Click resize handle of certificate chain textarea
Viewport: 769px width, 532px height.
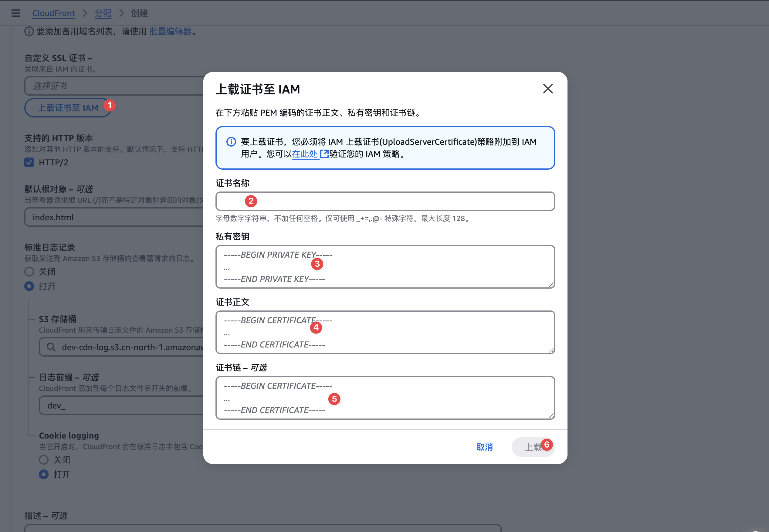[x=551, y=415]
